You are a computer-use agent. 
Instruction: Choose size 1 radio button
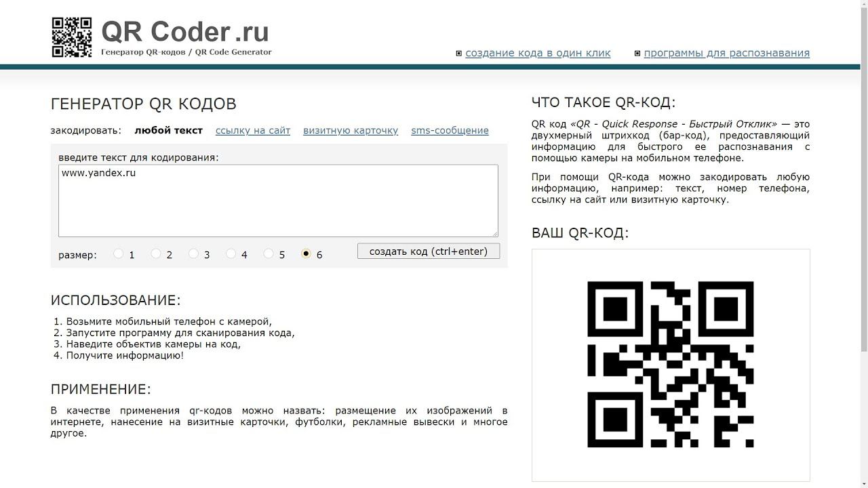(x=119, y=253)
